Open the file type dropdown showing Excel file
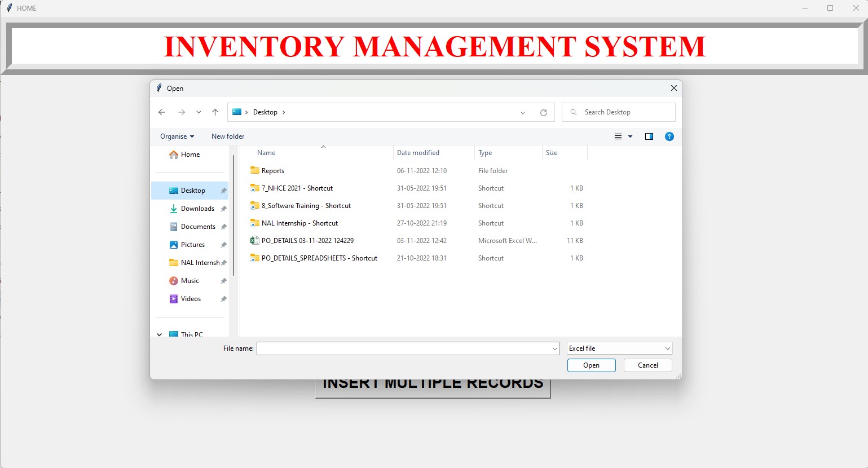The width and height of the screenshot is (868, 468). click(619, 348)
